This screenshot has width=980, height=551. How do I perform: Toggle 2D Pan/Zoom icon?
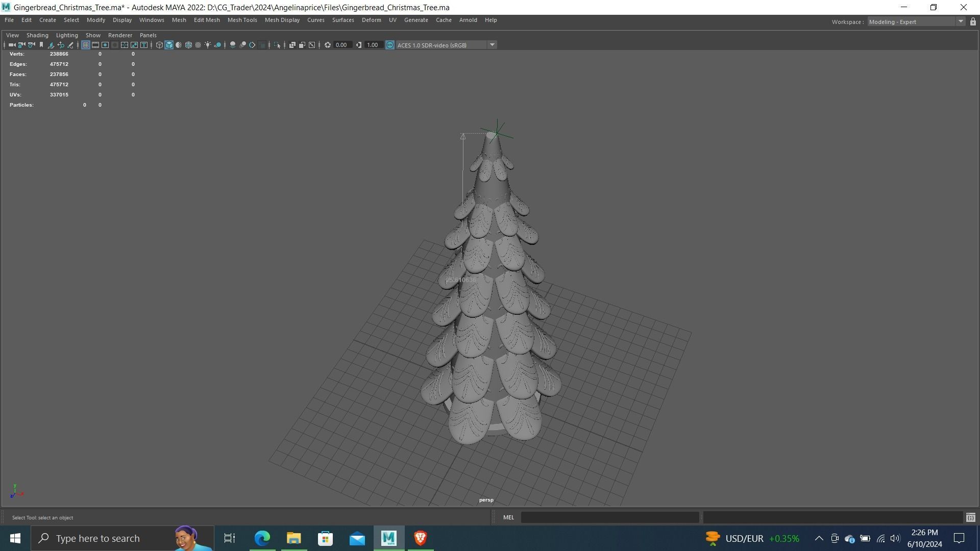pyautogui.click(x=61, y=45)
